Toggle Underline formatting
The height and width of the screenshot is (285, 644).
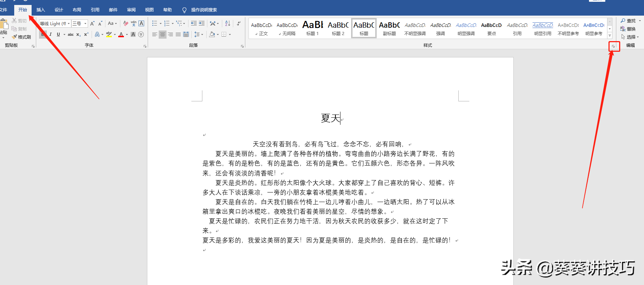click(x=58, y=34)
